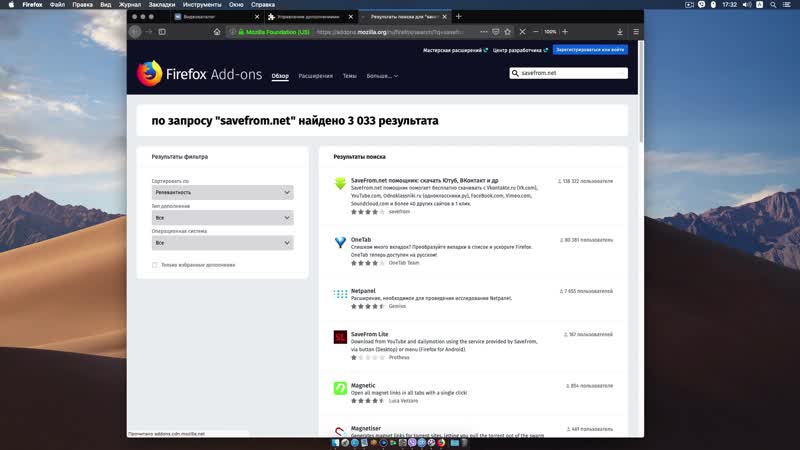
Task: Expand the Больше… menu
Action: click(x=382, y=76)
